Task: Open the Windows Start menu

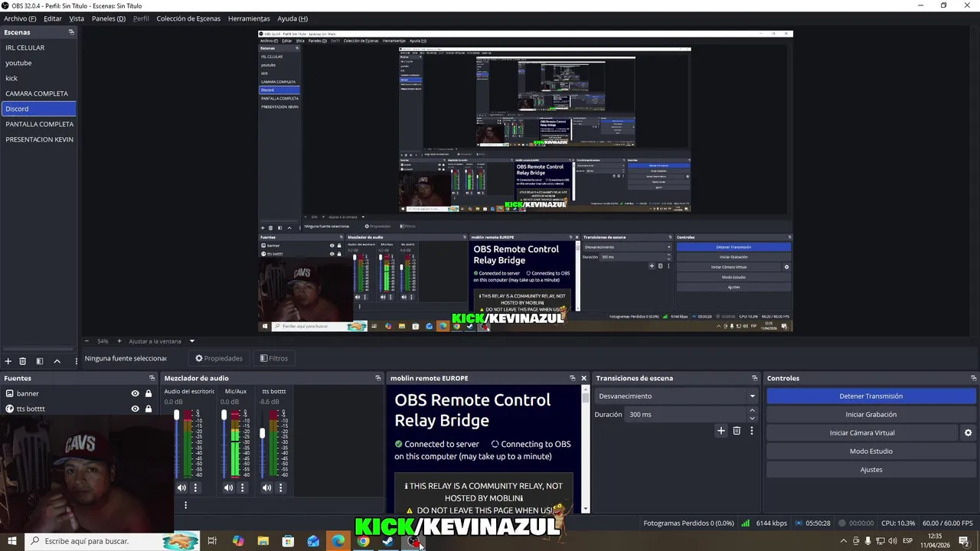Action: (x=12, y=541)
